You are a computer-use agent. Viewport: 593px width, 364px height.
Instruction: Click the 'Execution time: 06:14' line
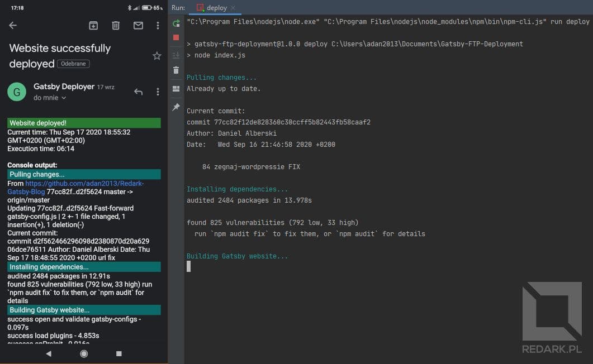tap(41, 149)
